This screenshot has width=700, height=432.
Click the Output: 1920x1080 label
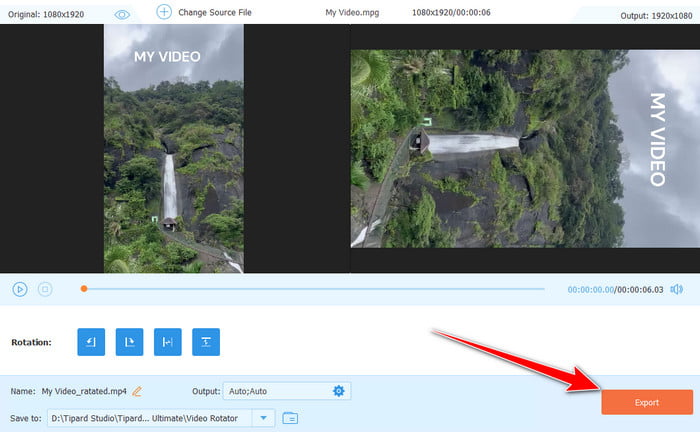click(656, 16)
